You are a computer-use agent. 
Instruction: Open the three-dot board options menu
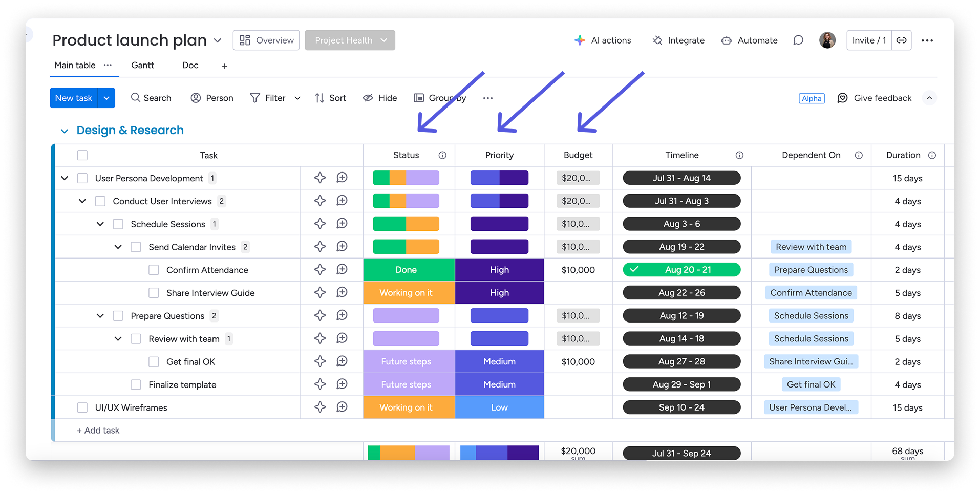tap(927, 40)
